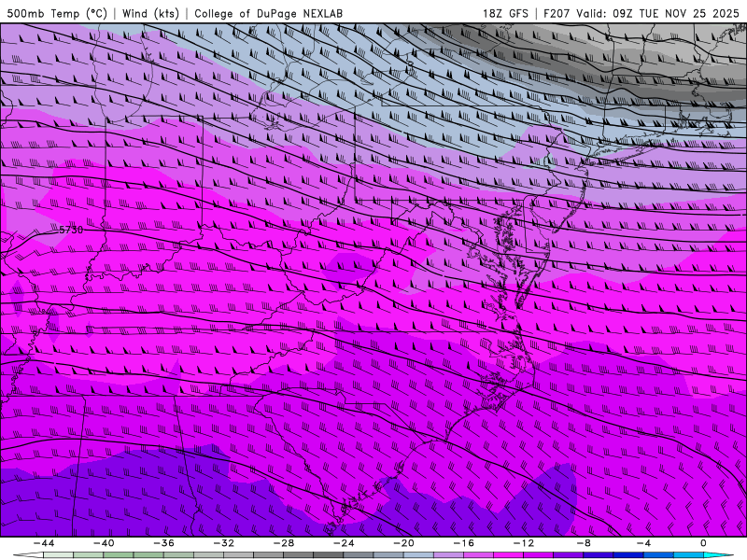Viewport: 747px width, 560px height.
Task: Click the cyan arrow end of the colorbar
Action: click(x=719, y=555)
